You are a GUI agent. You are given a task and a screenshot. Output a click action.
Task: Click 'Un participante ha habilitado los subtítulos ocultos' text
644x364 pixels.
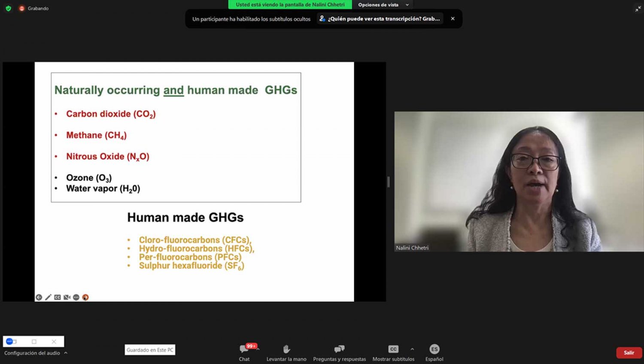point(251,19)
